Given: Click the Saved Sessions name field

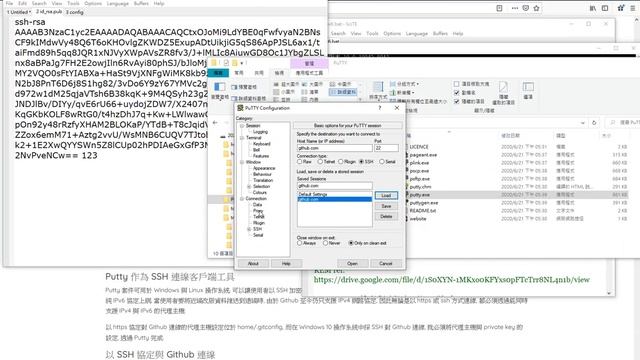Looking at the screenshot, I should (x=334, y=186).
